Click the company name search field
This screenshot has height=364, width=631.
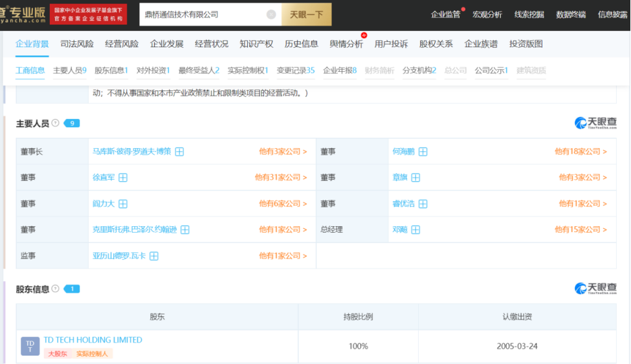click(203, 14)
